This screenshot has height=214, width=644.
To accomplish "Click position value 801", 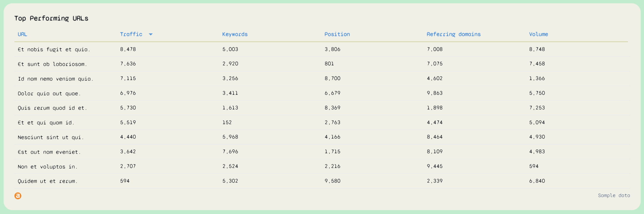I will click(329, 64).
